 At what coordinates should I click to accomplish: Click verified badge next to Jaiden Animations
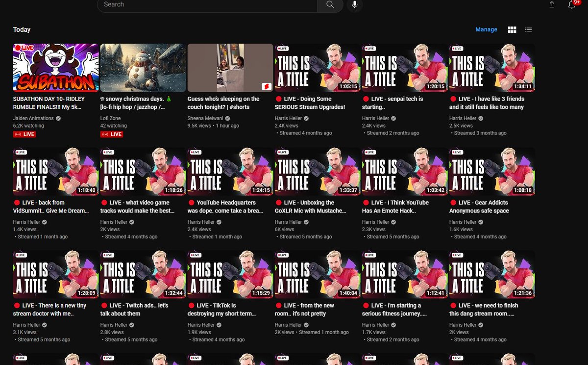[x=58, y=119]
